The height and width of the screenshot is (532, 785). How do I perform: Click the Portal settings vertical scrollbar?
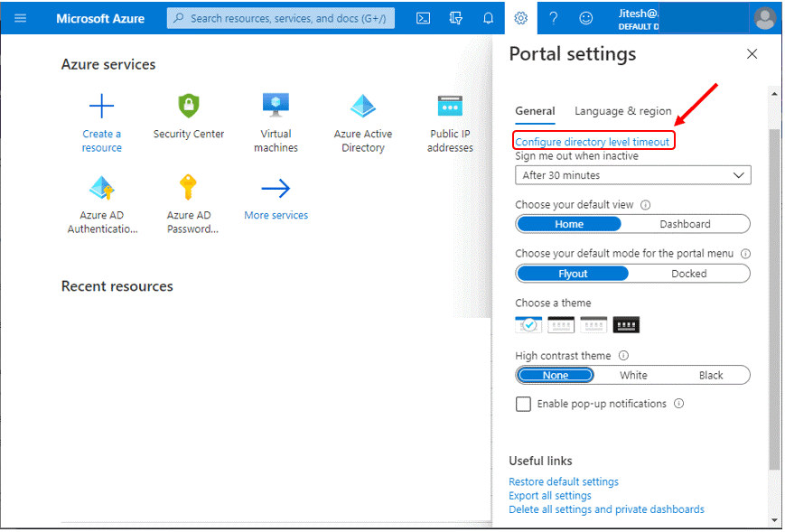point(775,300)
